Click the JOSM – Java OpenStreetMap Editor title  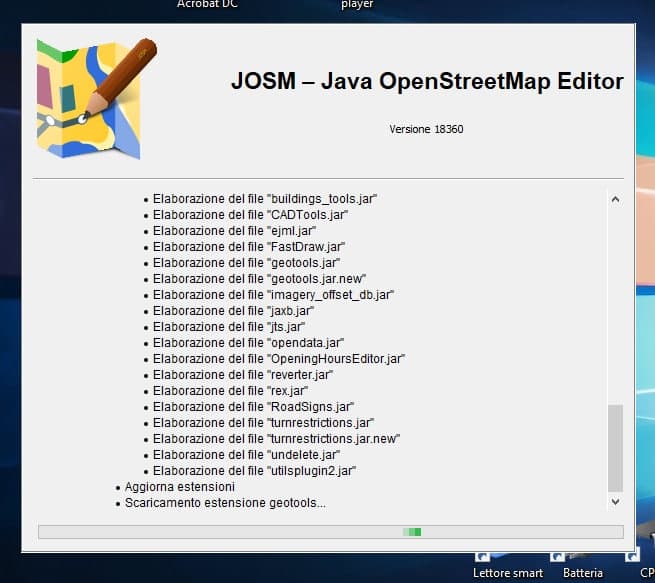click(426, 82)
